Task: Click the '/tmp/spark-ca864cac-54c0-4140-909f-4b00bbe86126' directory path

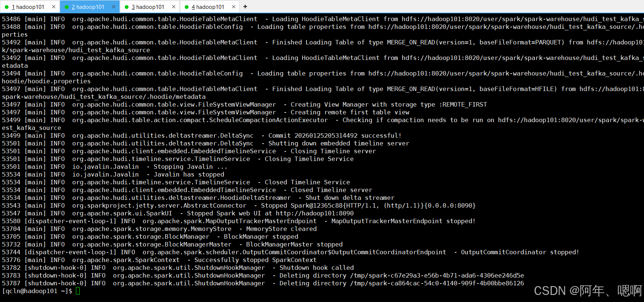Action: pos(437,283)
